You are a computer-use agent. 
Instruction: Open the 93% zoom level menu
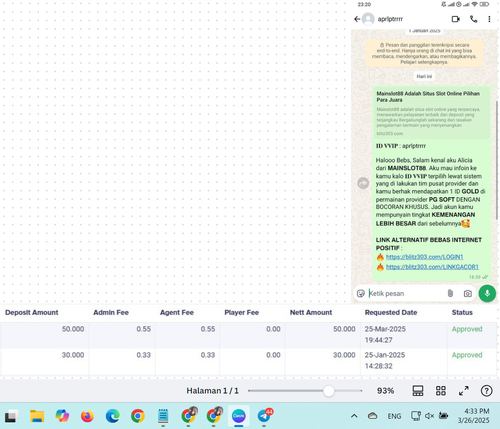tap(385, 391)
